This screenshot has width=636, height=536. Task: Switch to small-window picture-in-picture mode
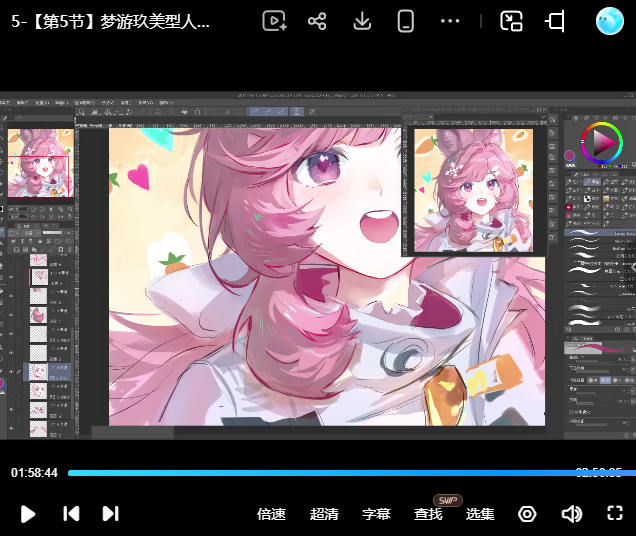[511, 21]
